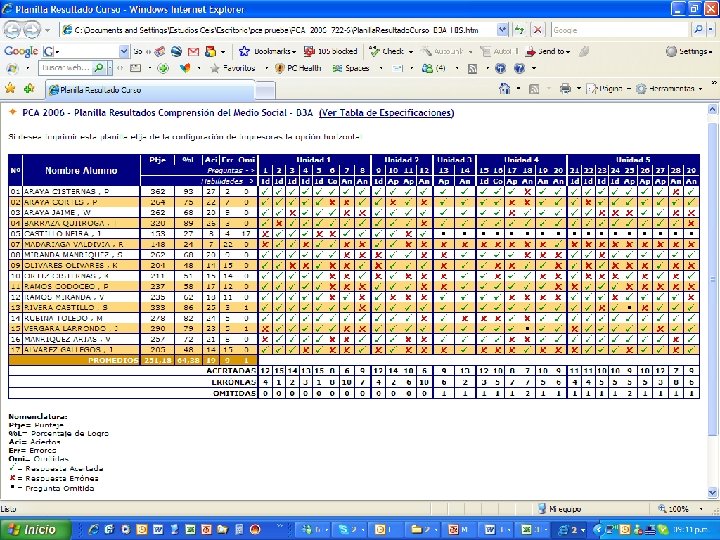Open the Ver Tabla de Especificaciones link

[386, 113]
